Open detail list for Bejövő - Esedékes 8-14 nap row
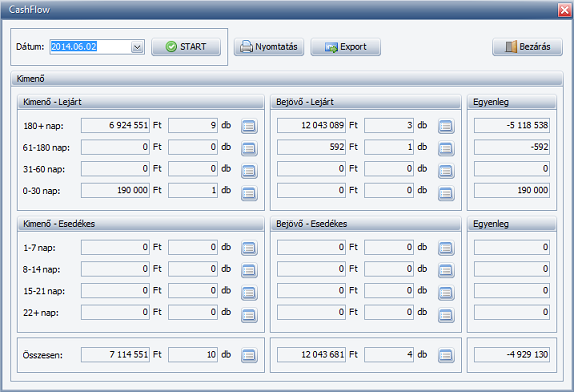 pyautogui.click(x=446, y=270)
